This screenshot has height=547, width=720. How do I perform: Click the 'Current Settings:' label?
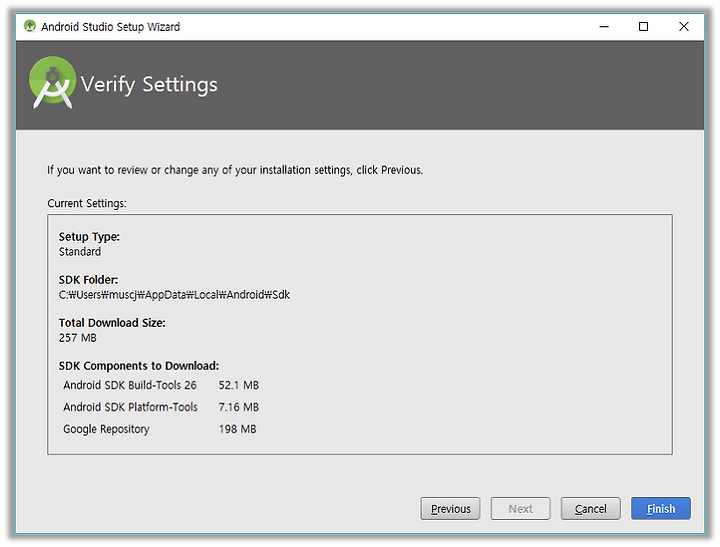tap(87, 203)
